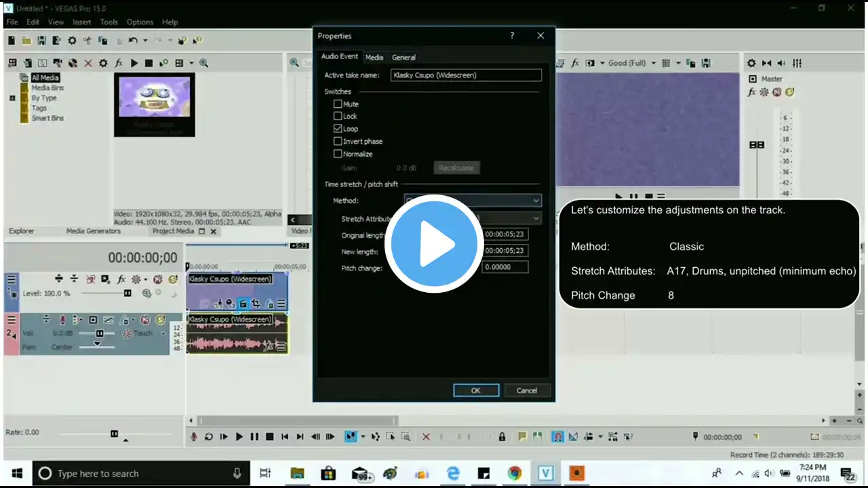Open the File menu
The image size is (868, 488).
tap(12, 22)
